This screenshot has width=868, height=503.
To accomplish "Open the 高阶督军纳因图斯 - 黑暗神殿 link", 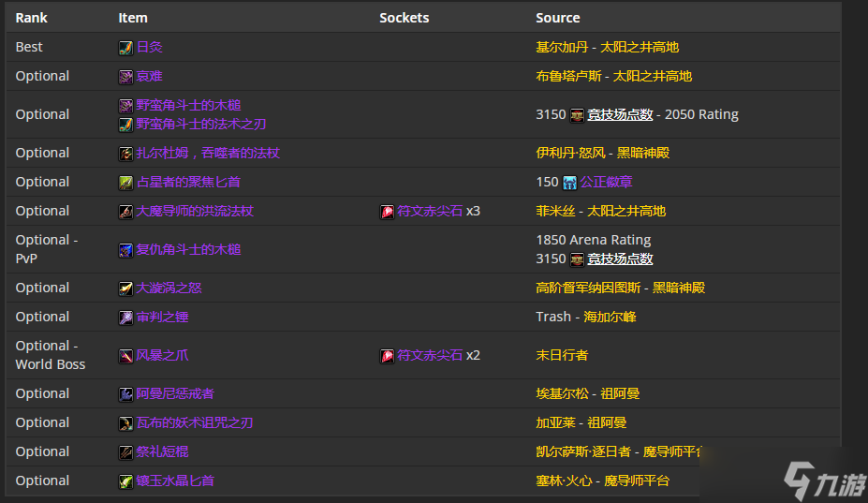I will (x=621, y=288).
